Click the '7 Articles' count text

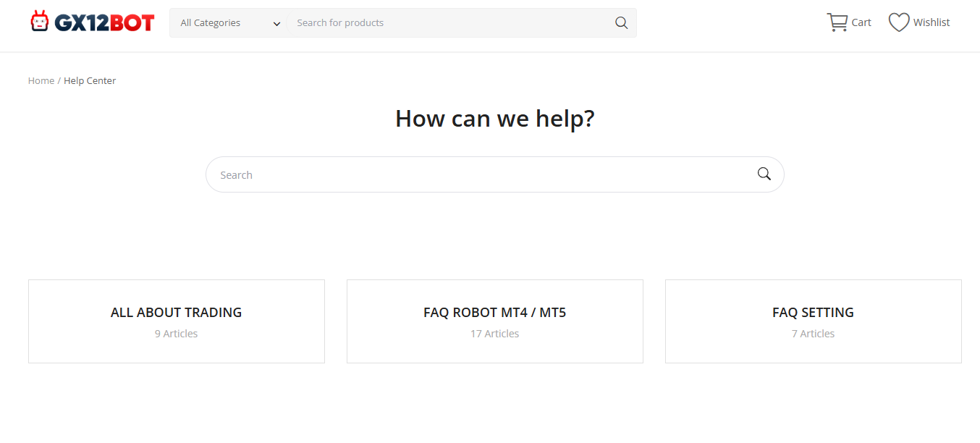[813, 334]
